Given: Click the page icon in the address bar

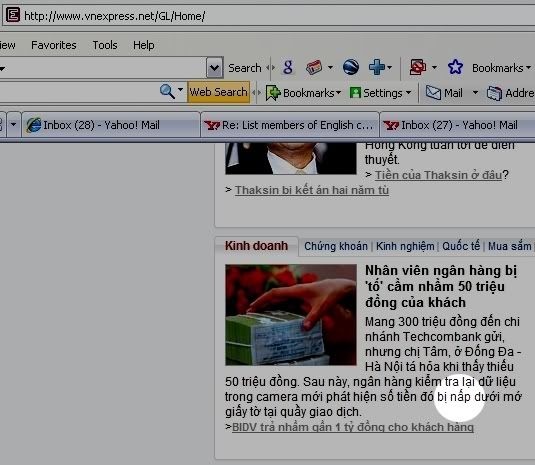Looking at the screenshot, I should (x=13, y=15).
